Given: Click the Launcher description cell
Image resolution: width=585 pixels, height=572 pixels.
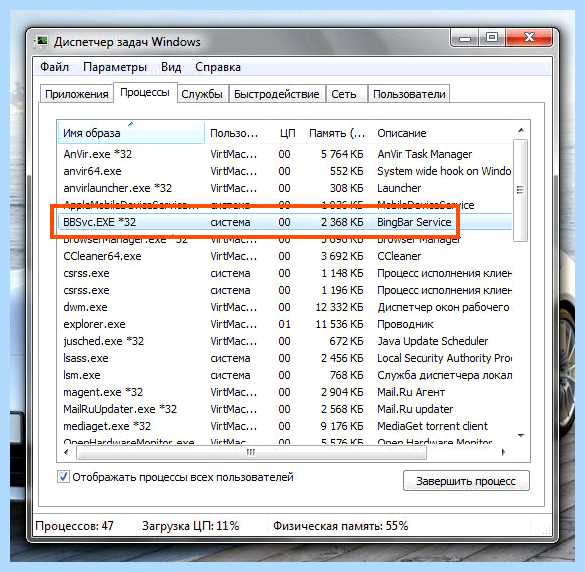Looking at the screenshot, I should pyautogui.click(x=399, y=188).
